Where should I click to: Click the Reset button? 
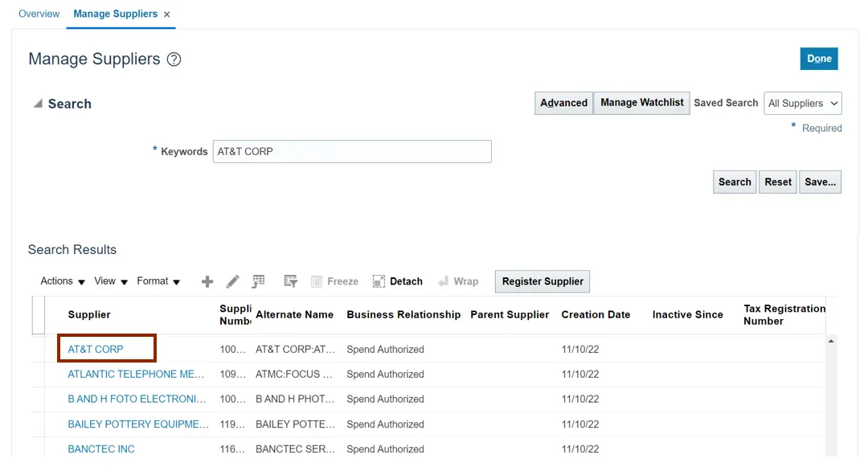(777, 182)
